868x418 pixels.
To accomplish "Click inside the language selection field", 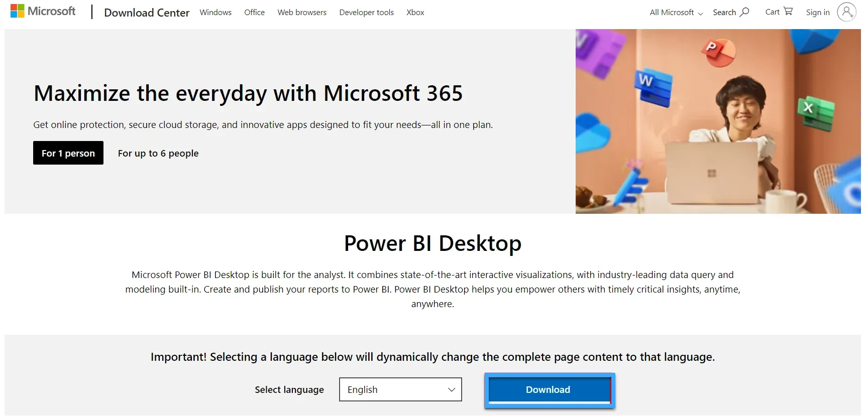I will point(387,389).
